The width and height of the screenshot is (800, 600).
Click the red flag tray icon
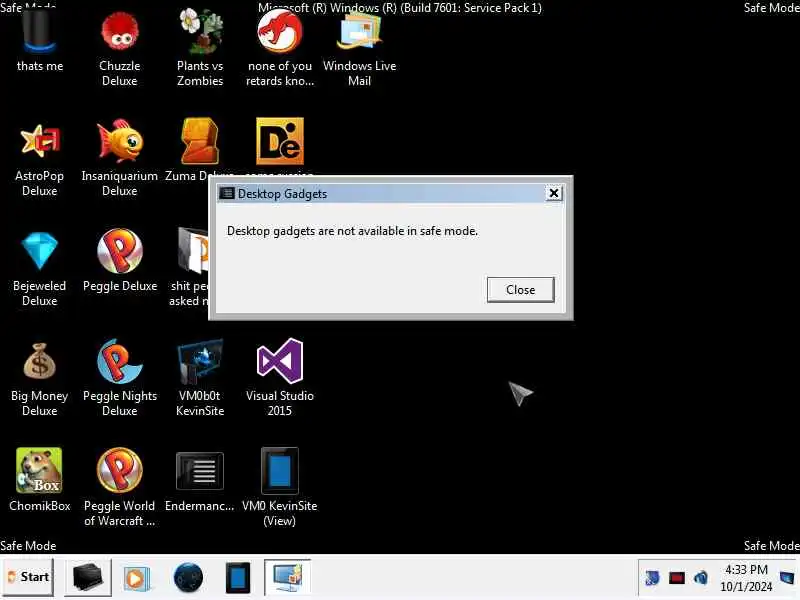click(677, 578)
